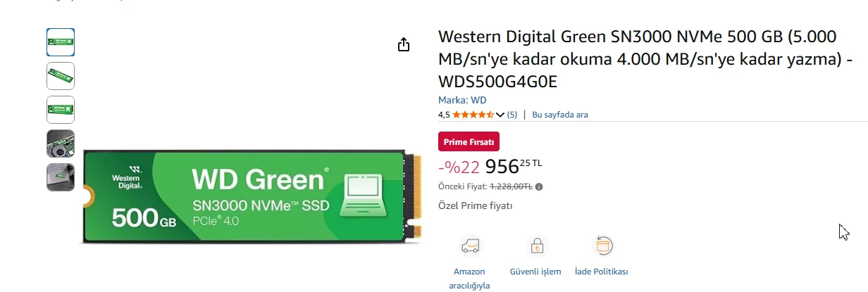Image resolution: width=868 pixels, height=292 pixels.
Task: Click info icon beside Önceki Fiyat
Action: click(x=539, y=187)
